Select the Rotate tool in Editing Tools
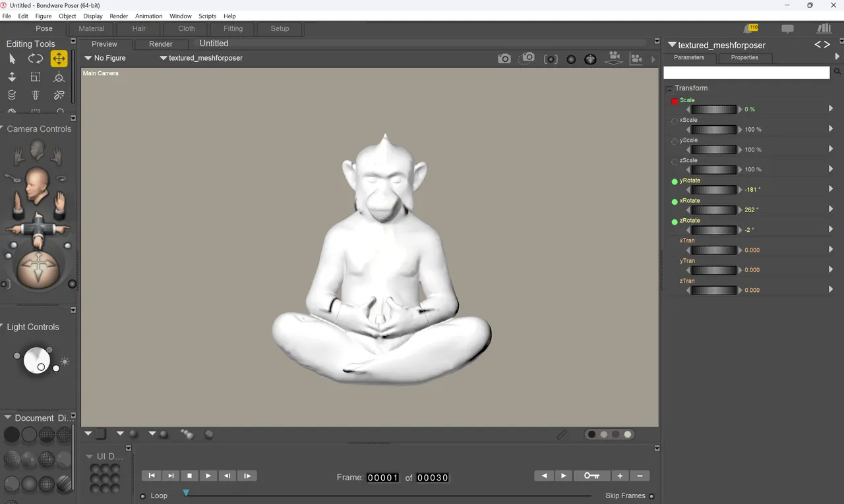 tap(36, 59)
